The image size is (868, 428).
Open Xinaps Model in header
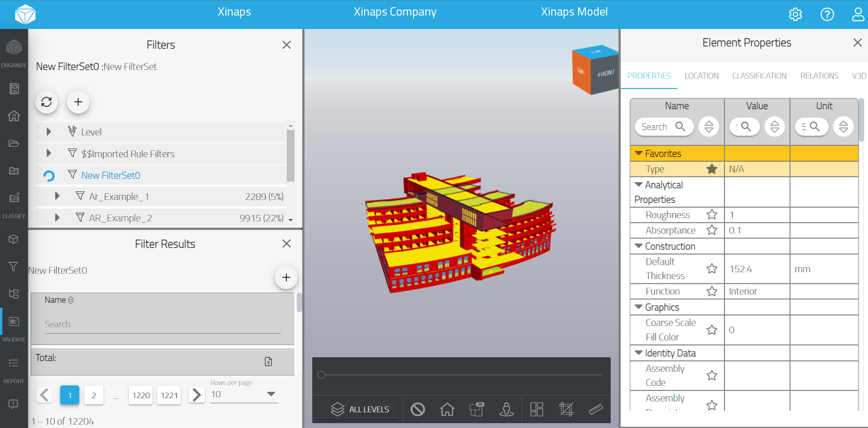pyautogui.click(x=574, y=12)
